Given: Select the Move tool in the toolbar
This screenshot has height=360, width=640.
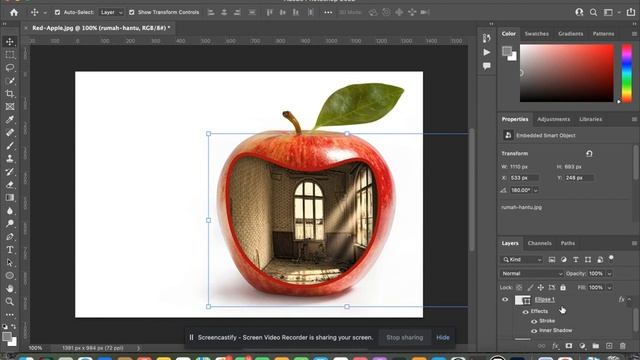Looking at the screenshot, I should coord(10,42).
